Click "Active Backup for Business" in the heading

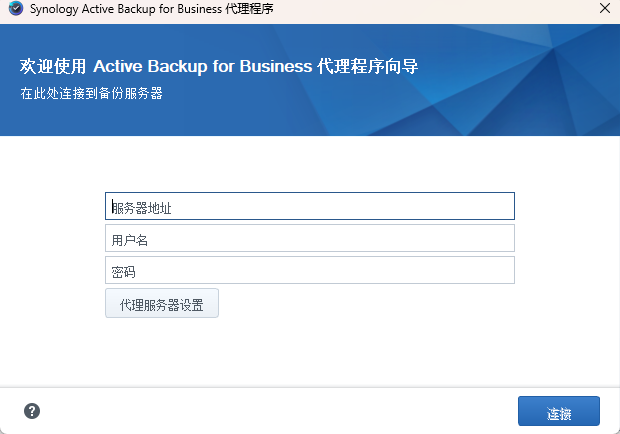coord(202,67)
